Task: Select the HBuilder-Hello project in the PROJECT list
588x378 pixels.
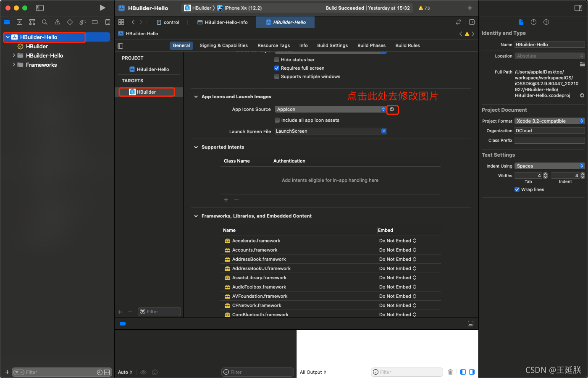Action: point(149,69)
